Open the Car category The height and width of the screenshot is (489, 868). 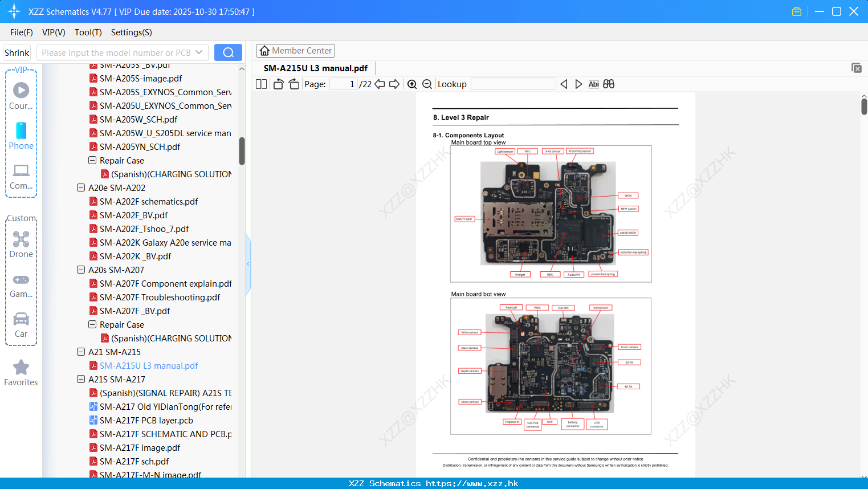coord(21,325)
